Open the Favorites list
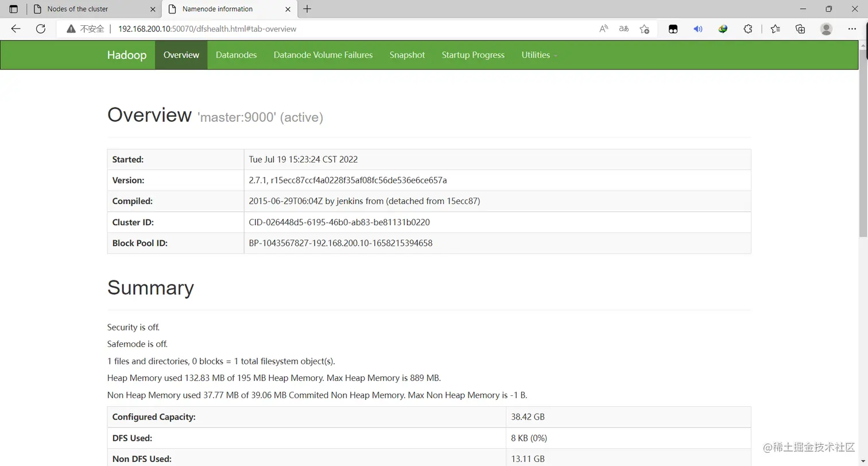The image size is (868, 466). click(x=776, y=29)
